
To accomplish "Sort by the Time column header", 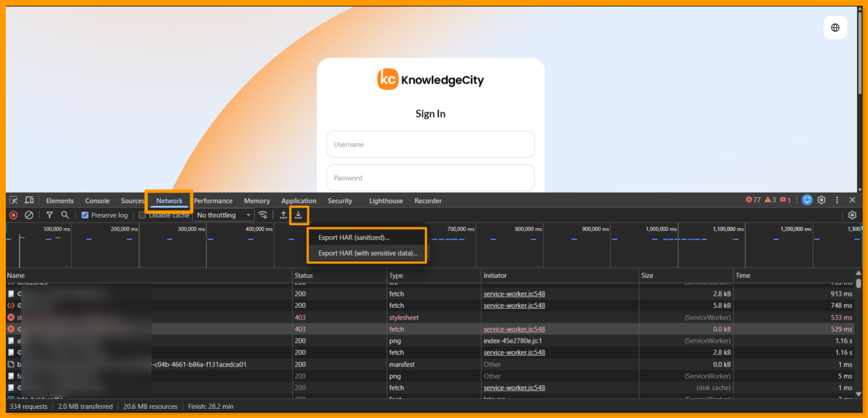I will 794,275.
